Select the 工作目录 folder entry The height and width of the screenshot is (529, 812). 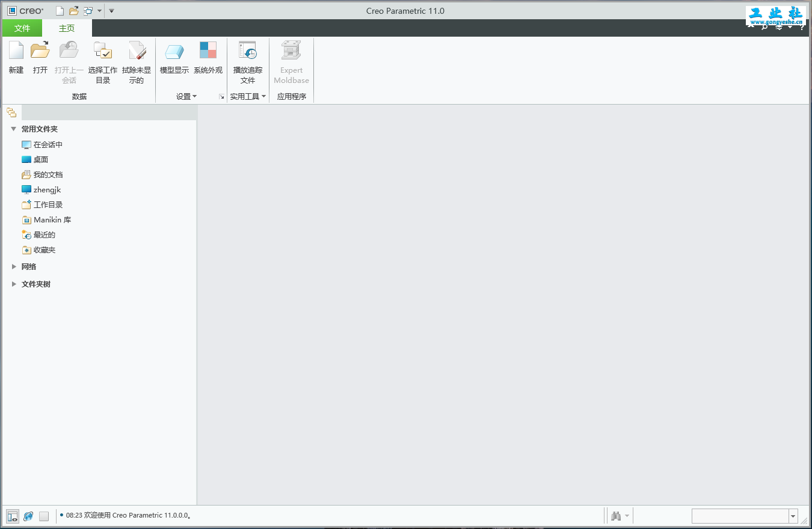click(x=42, y=204)
